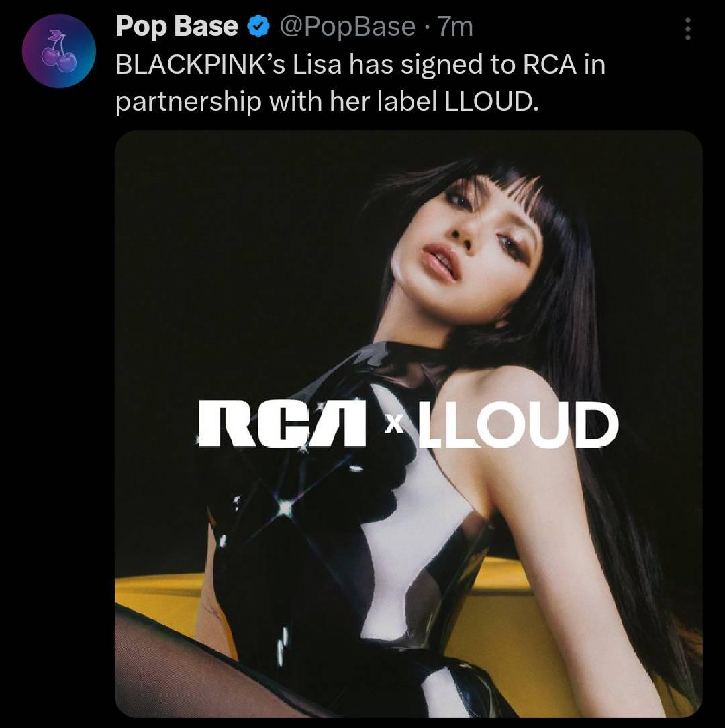The height and width of the screenshot is (728, 725).
Task: Click the LLOUD logo on the image
Action: pos(518,424)
